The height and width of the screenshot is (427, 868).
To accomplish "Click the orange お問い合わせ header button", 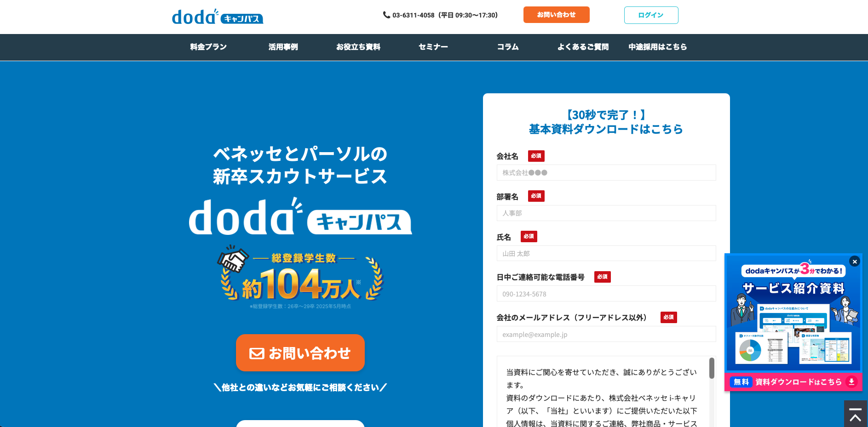I will pyautogui.click(x=556, y=15).
